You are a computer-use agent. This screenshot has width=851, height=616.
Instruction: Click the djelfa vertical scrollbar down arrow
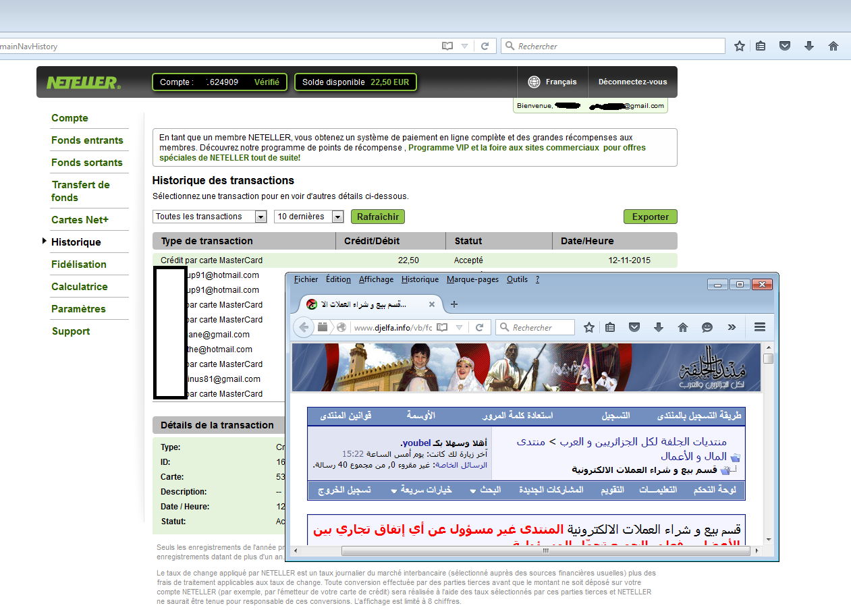[768, 540]
